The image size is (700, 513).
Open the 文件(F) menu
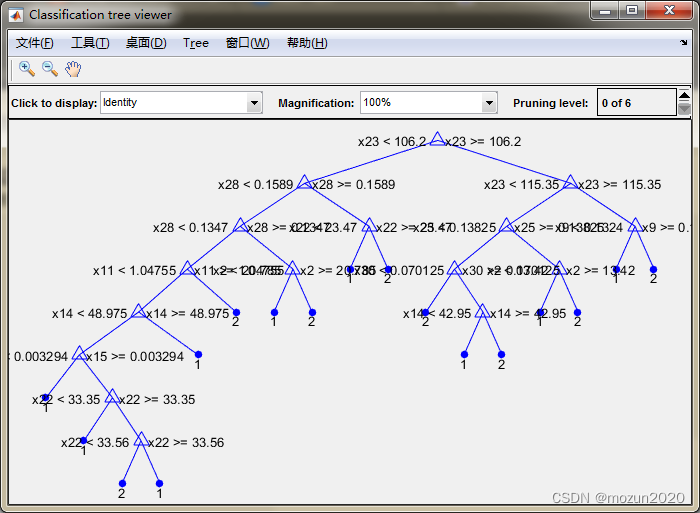(34, 43)
